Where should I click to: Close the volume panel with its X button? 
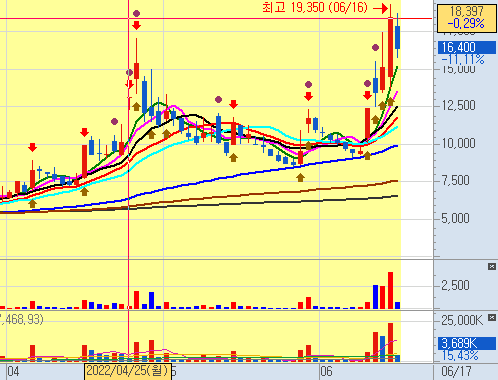pyautogui.click(x=492, y=266)
